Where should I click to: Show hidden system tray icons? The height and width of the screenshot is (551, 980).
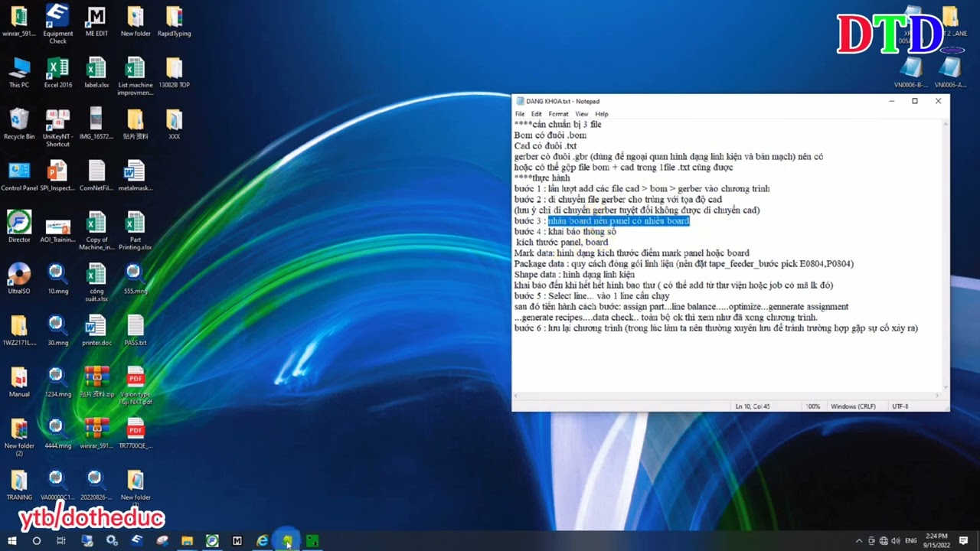[859, 540]
